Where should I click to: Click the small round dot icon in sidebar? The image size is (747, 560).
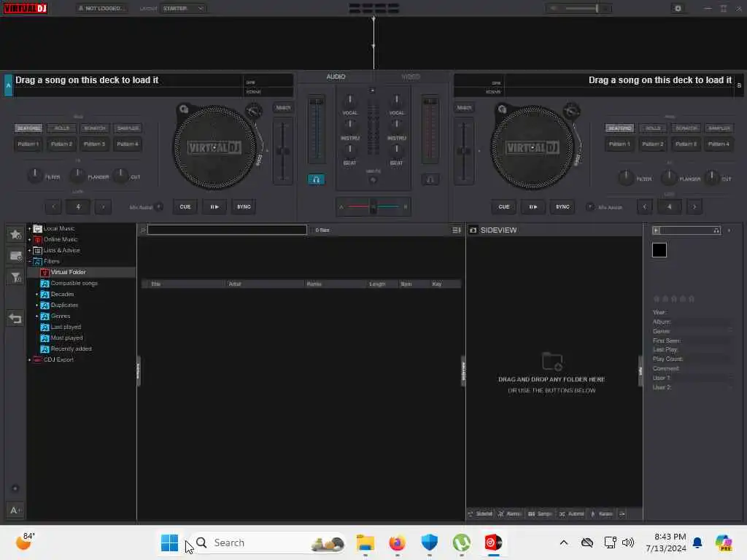15,488
